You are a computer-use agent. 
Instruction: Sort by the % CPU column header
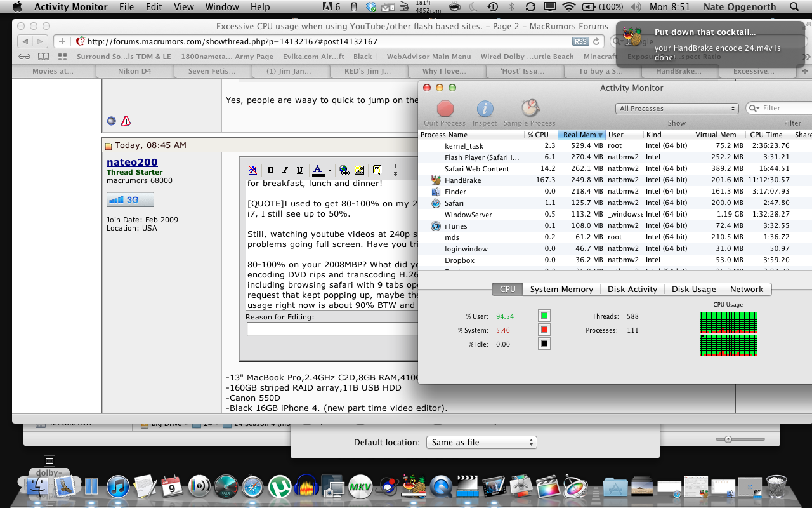pos(541,135)
